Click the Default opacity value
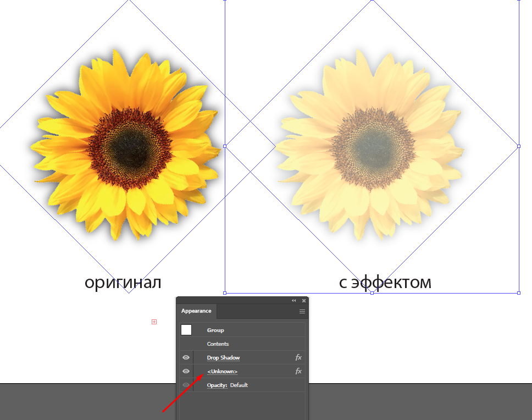The width and height of the screenshot is (532, 420). click(239, 385)
